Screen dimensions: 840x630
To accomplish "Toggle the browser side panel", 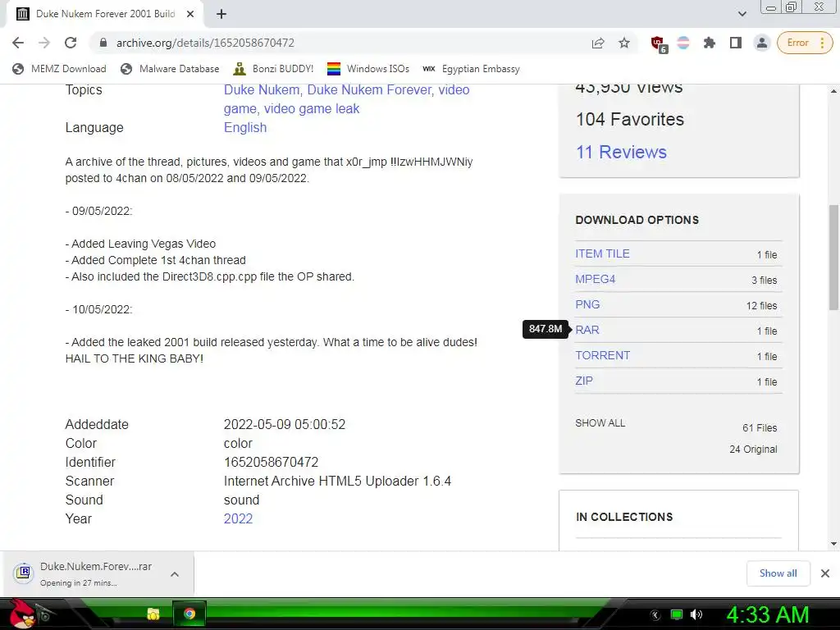I will coord(736,43).
